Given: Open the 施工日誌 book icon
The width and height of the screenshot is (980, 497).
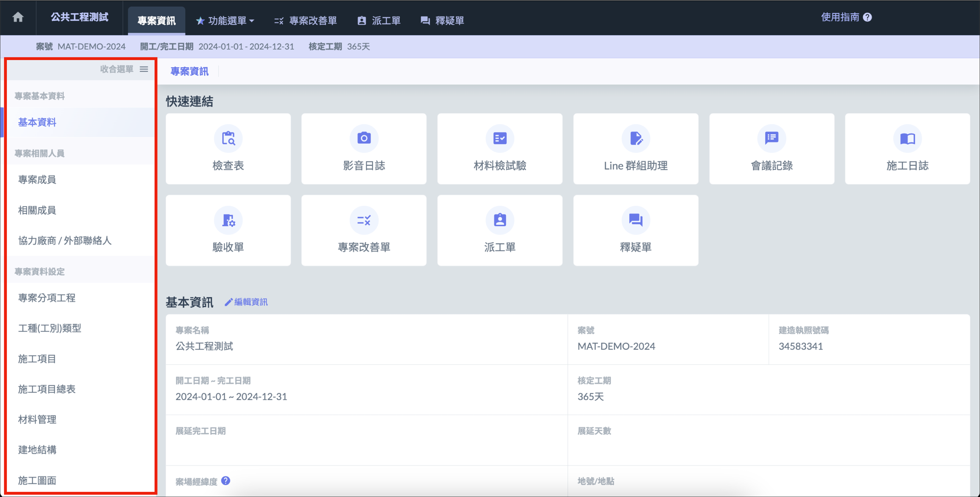Looking at the screenshot, I should [907, 138].
